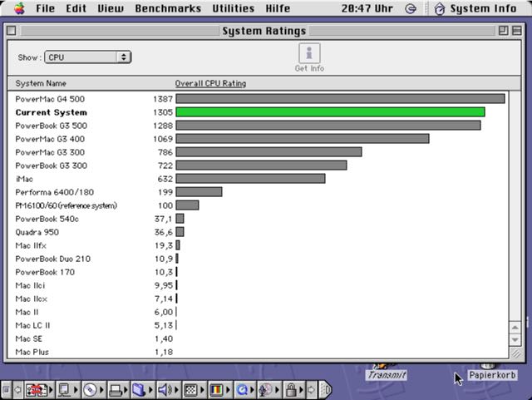
Task: Close the System Ratings window
Action: click(x=11, y=31)
